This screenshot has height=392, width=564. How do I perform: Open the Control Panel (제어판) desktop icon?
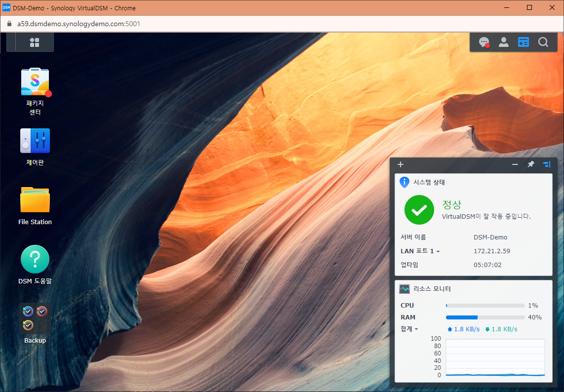(x=35, y=141)
